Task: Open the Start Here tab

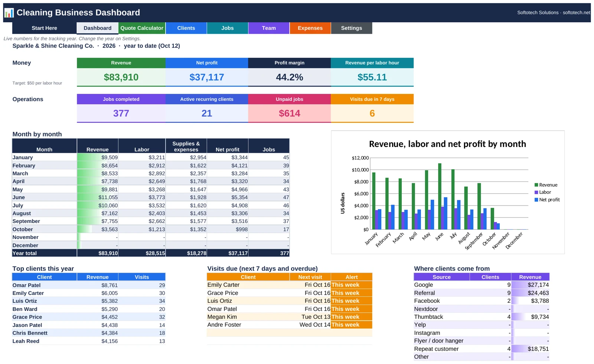Action: point(45,28)
